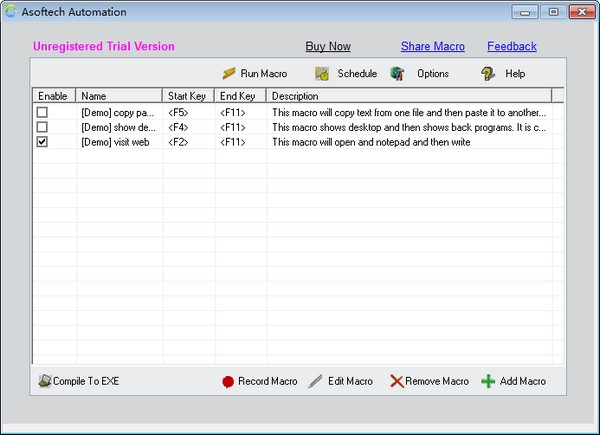This screenshot has height=435, width=600.
Task: Click the red X Remove Macro icon
Action: point(397,381)
